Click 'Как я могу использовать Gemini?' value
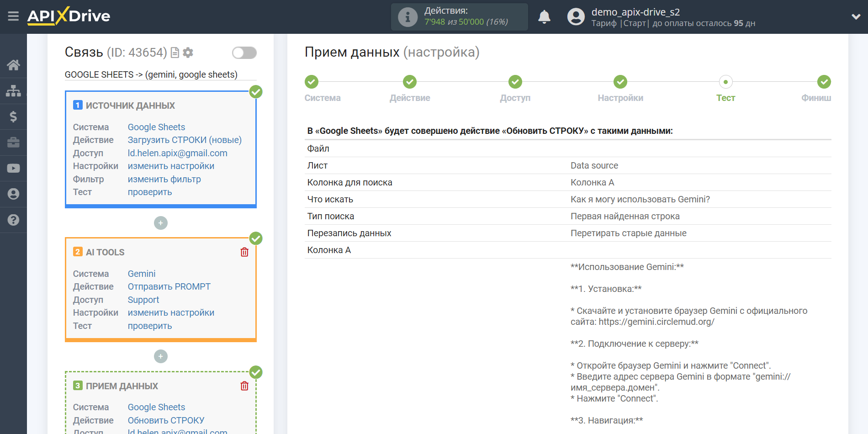 tap(640, 199)
